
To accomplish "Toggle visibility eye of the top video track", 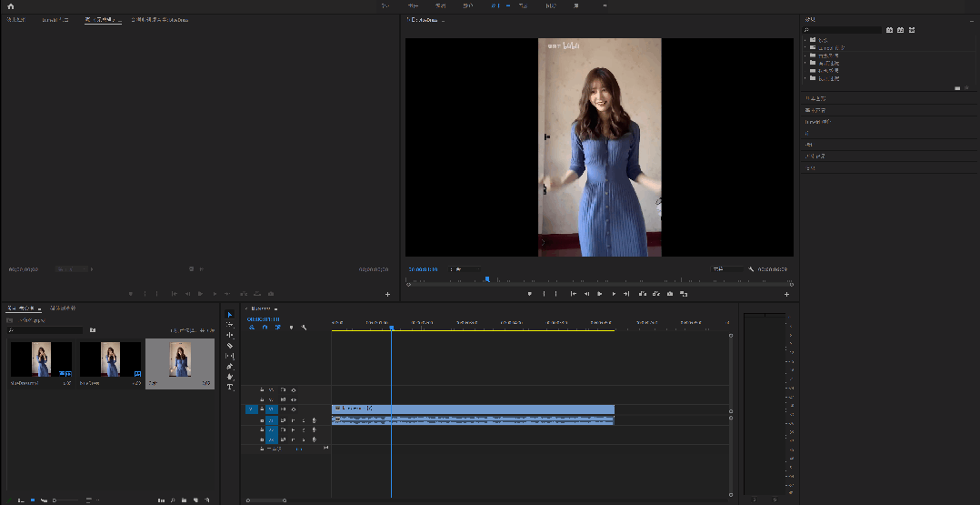I will click(293, 389).
